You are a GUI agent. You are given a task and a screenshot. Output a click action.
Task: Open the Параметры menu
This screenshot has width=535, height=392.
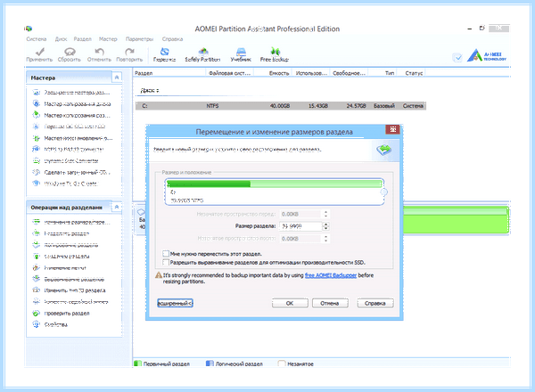[139, 39]
